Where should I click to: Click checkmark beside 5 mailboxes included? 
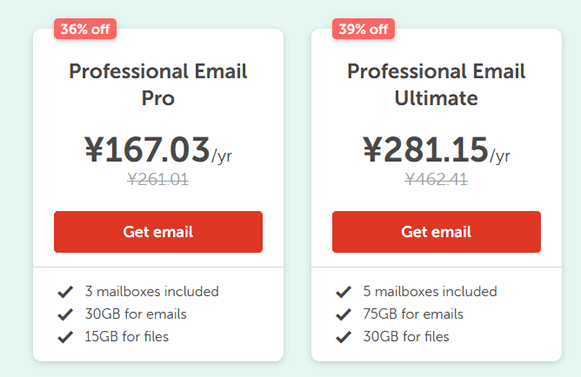pos(343,292)
